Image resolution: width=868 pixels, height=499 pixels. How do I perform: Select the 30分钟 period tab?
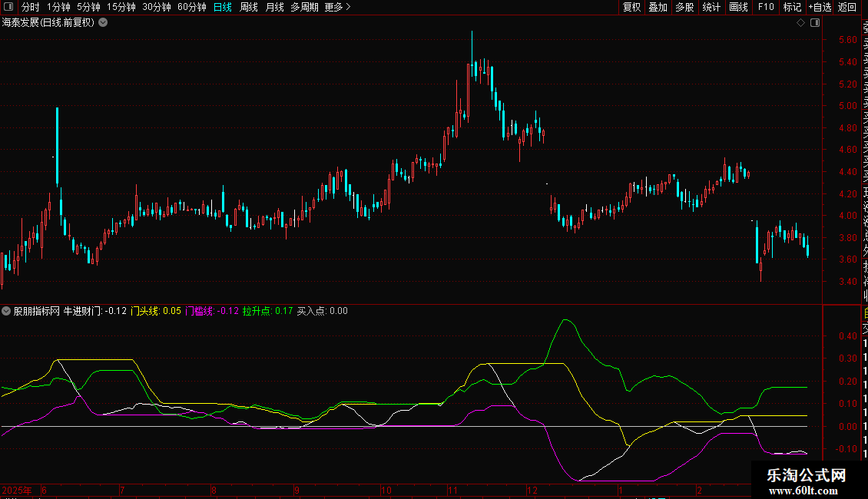157,7
